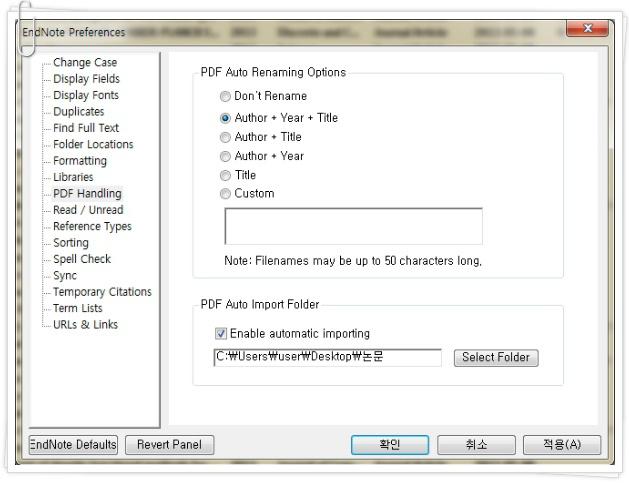Open Term Lists preferences
629x483 pixels.
[x=77, y=308]
